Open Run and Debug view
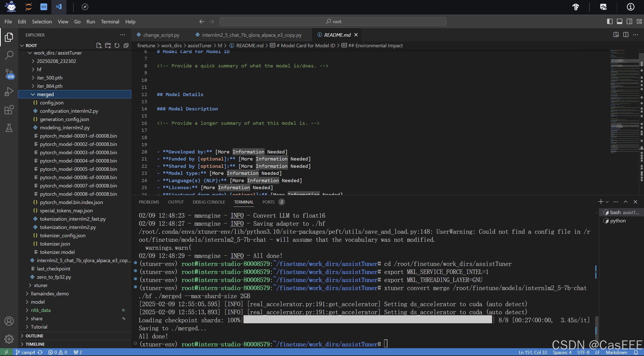The width and height of the screenshot is (644, 356). click(x=9, y=92)
